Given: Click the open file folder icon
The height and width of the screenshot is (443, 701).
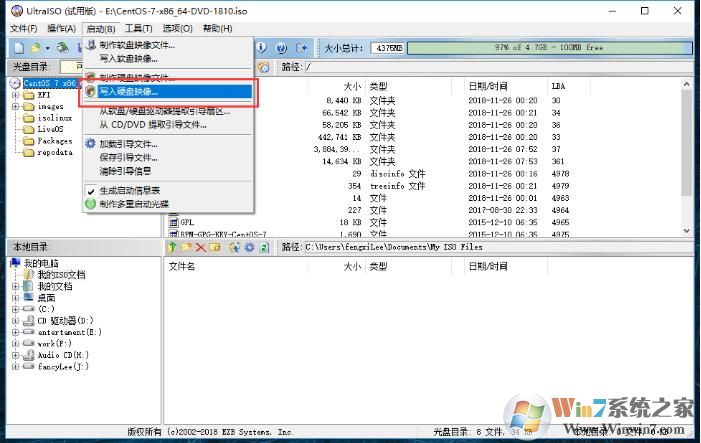Looking at the screenshot, I should [36, 48].
